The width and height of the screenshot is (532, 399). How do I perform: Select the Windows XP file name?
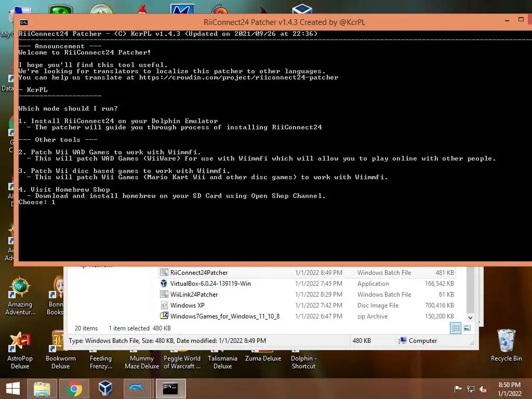click(187, 305)
